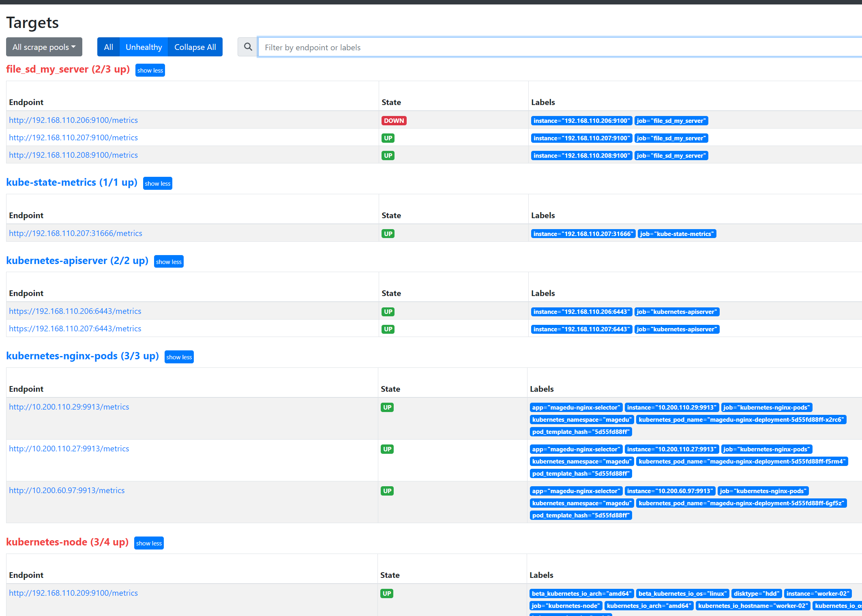The image size is (862, 616).
Task: Focus the filter by endpoint or labels field
Action: coord(560,47)
